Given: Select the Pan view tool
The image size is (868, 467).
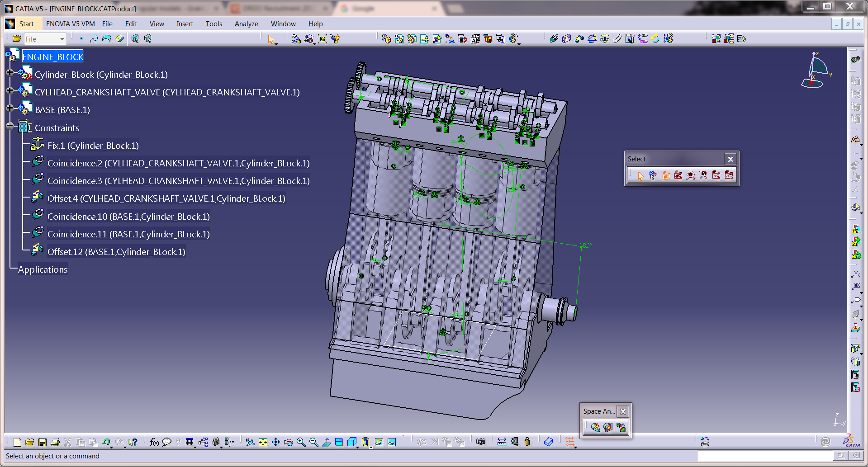Looking at the screenshot, I should coord(275,442).
